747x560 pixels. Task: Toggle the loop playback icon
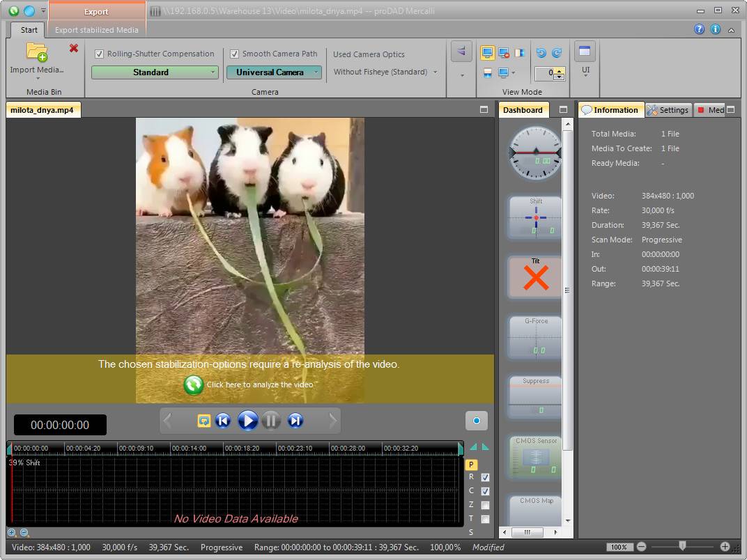[203, 420]
